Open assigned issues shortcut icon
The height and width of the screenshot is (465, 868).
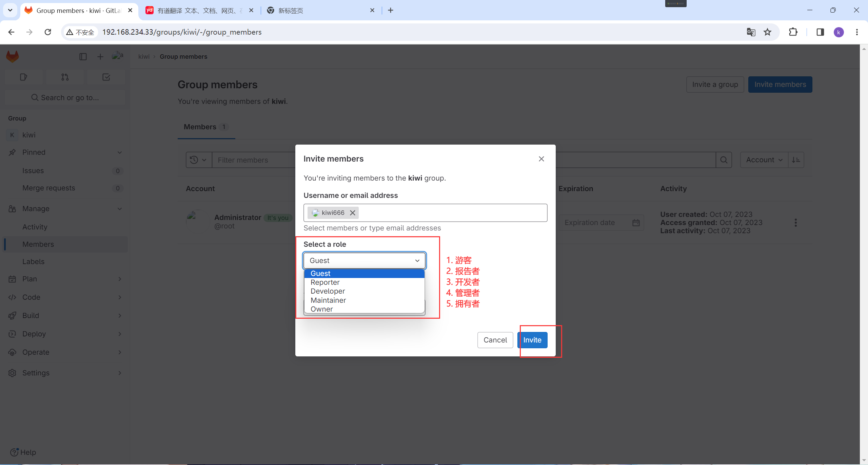[x=23, y=77]
